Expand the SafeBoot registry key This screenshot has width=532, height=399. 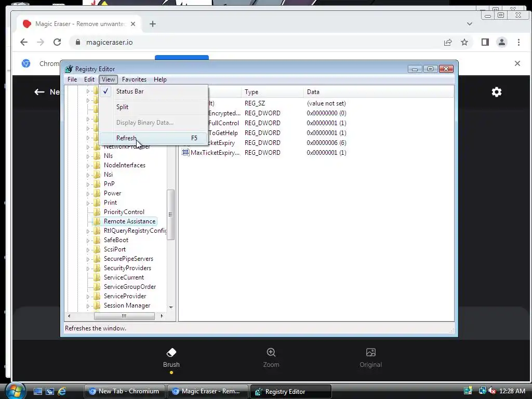(88, 241)
